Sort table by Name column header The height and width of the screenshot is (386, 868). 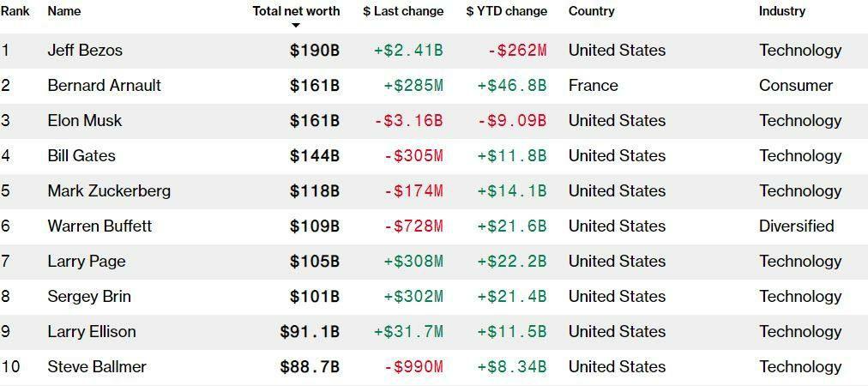point(64,11)
